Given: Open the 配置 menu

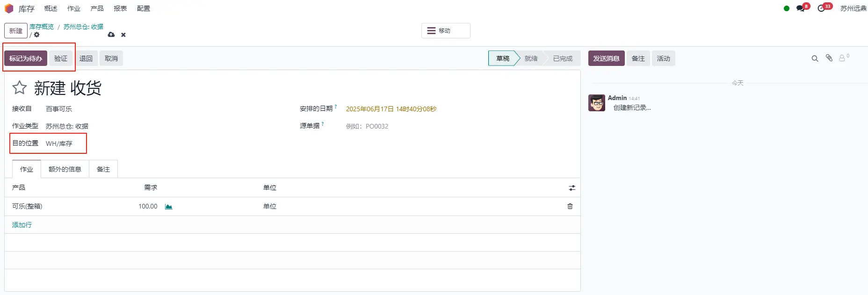Looking at the screenshot, I should [x=144, y=8].
